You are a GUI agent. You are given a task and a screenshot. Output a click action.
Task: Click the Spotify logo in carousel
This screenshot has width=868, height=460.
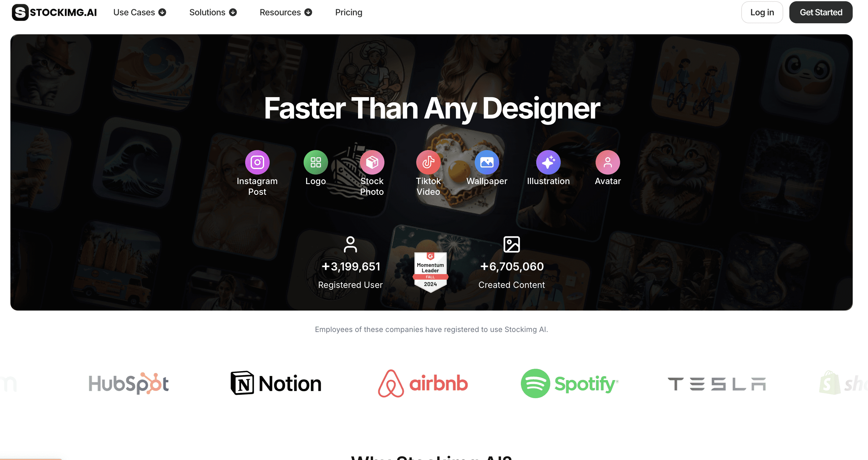pyautogui.click(x=570, y=383)
